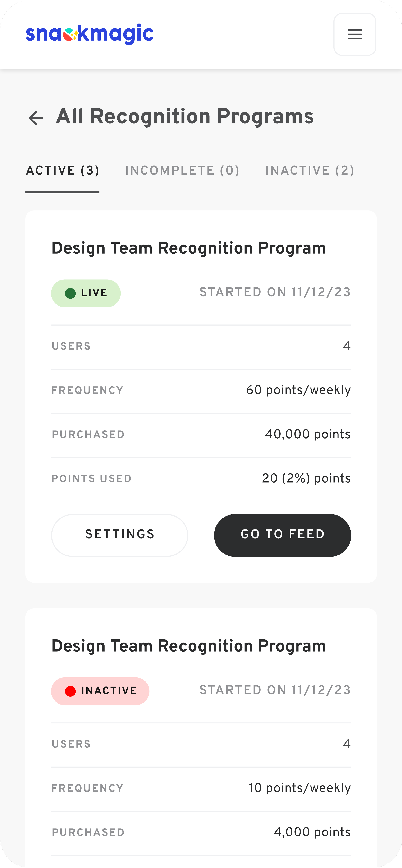Switch to the Inactive (2) tab
402x868 pixels.
(x=310, y=171)
